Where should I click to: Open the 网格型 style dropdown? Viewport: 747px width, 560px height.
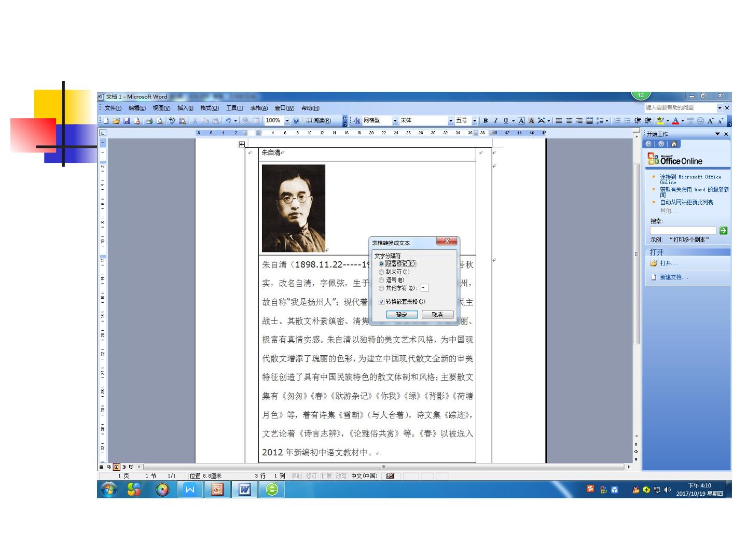coord(395,121)
